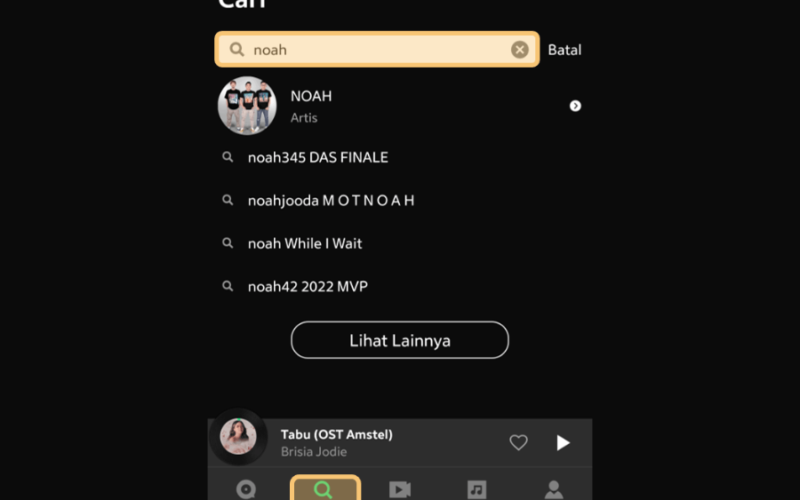This screenshot has width=800, height=500.
Task: Click the magnifier icon inside the search field
Action: click(237, 49)
